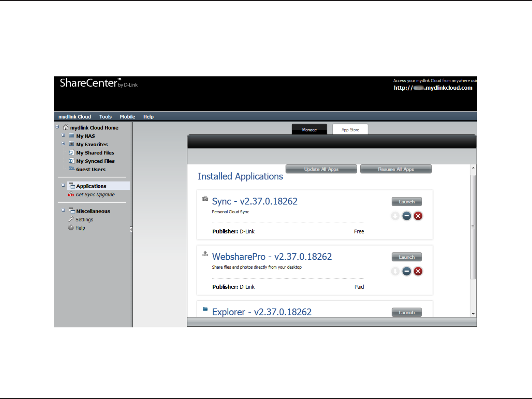Image resolution: width=532 pixels, height=399 pixels.
Task: Click the Installed Applications heading
Action: coord(241,176)
